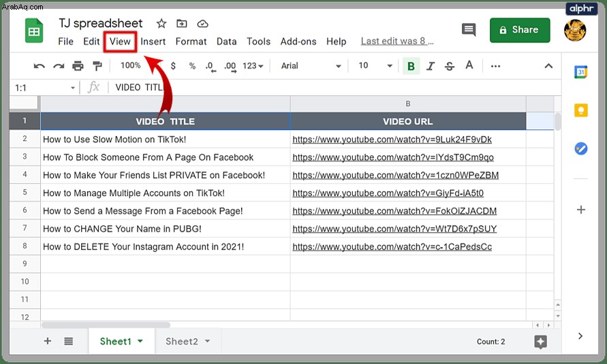The width and height of the screenshot is (607, 364).
Task: Open the Arial font dropdown
Action: (x=311, y=66)
